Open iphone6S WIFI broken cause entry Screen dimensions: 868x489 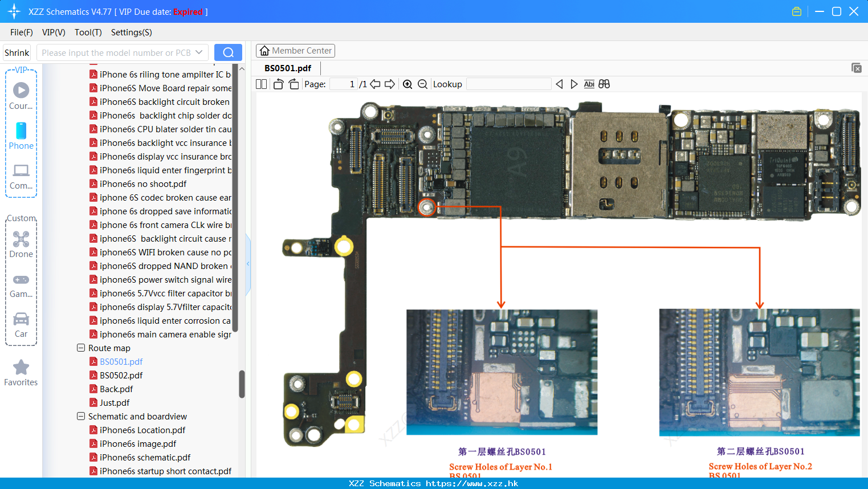tap(165, 252)
